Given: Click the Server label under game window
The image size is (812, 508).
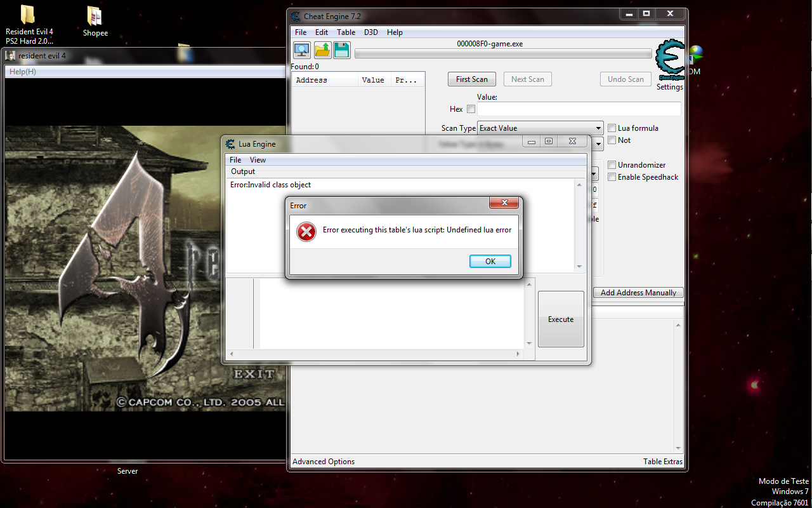Looking at the screenshot, I should tap(128, 471).
